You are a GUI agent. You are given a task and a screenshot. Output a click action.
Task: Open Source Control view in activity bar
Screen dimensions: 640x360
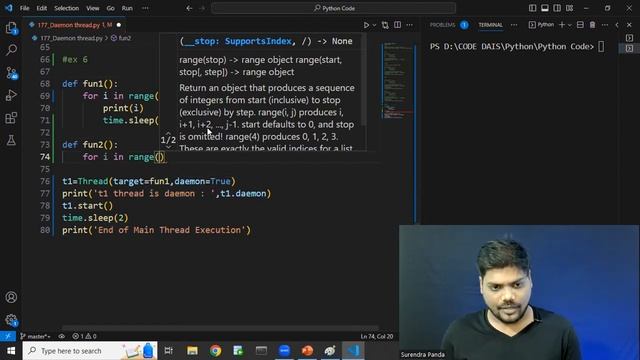click(11, 73)
